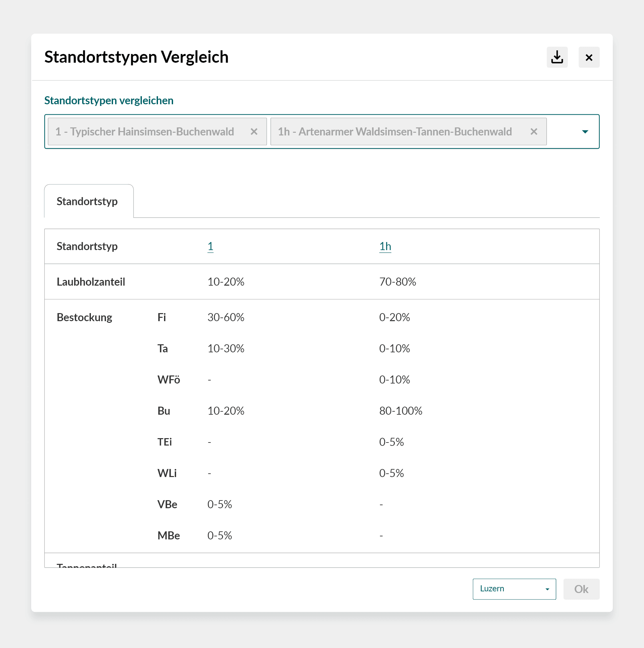Open the Luzern canton dropdown

[514, 589]
